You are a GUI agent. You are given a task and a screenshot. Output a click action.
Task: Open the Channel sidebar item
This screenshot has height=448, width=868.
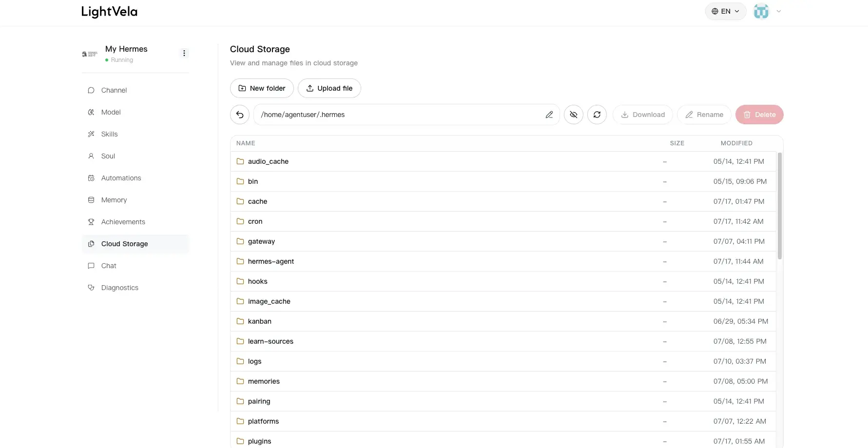[x=135, y=90]
